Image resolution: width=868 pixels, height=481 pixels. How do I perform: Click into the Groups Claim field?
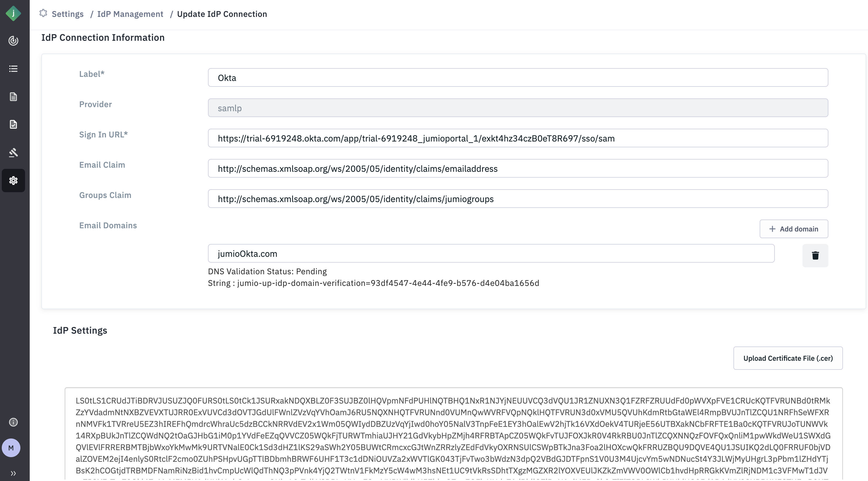click(x=518, y=199)
